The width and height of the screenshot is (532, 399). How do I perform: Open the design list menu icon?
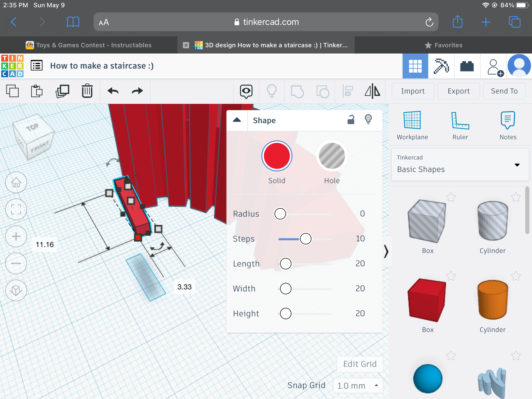coord(37,65)
